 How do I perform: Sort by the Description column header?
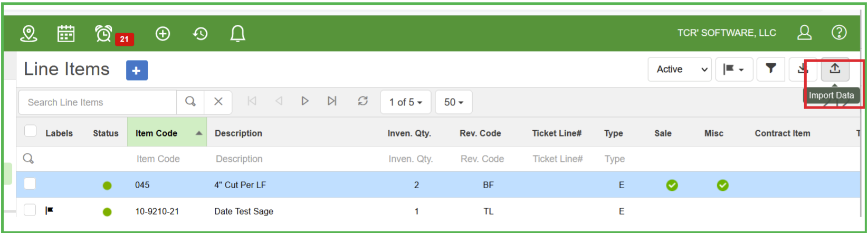click(239, 133)
